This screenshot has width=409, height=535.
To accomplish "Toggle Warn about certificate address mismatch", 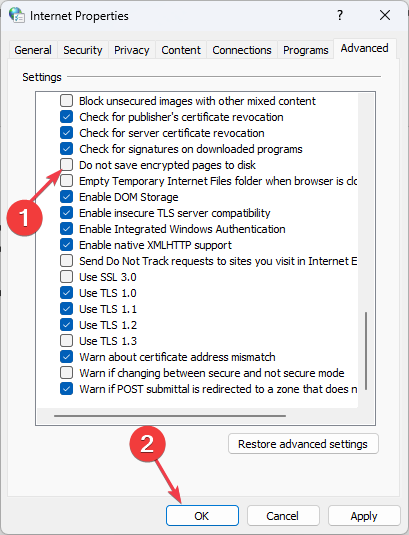I will click(67, 357).
